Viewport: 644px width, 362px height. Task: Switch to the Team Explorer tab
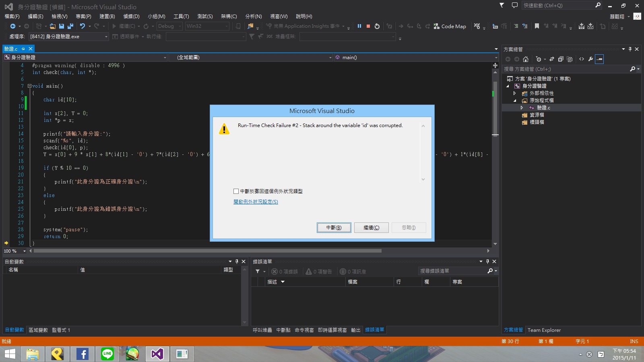coord(544,330)
